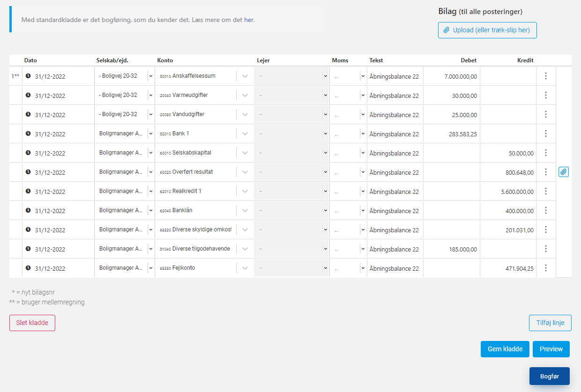The height and width of the screenshot is (392, 581).
Task: Open the Lejer dropdown in the Realkredit 1 row
Action: [x=292, y=191]
